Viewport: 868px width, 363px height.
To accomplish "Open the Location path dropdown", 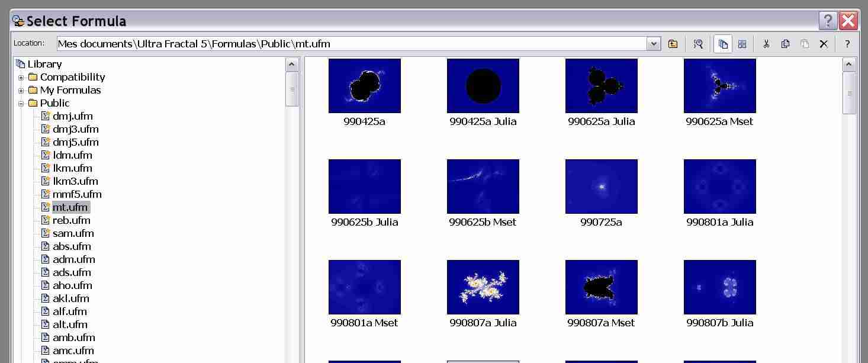I will point(654,44).
